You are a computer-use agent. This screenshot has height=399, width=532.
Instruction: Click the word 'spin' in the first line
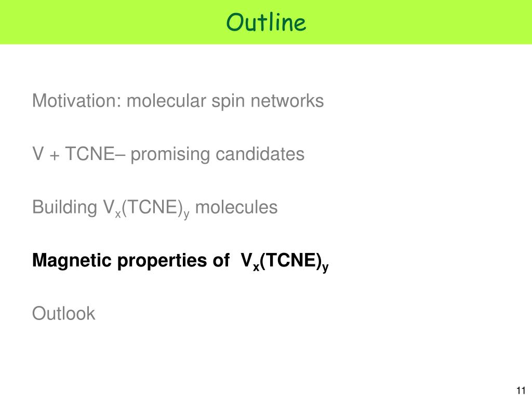[x=228, y=101]
